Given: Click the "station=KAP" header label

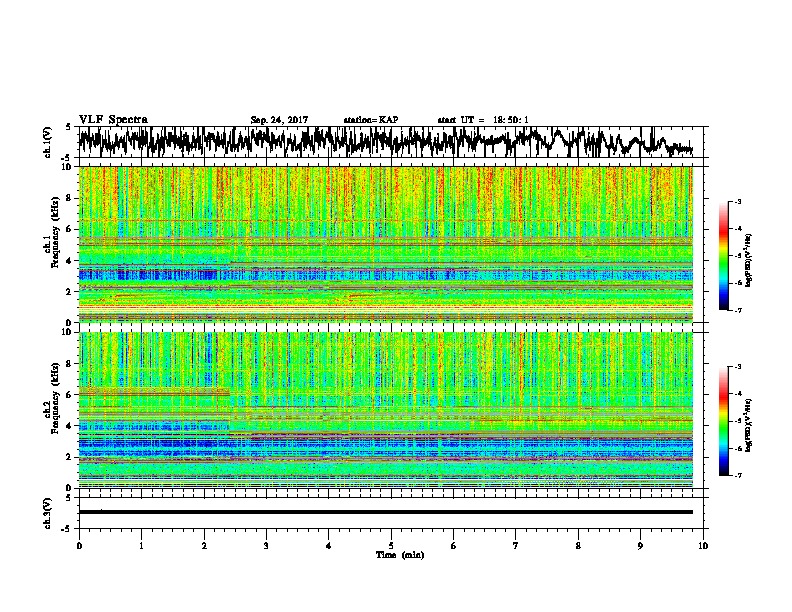Looking at the screenshot, I should click(371, 120).
